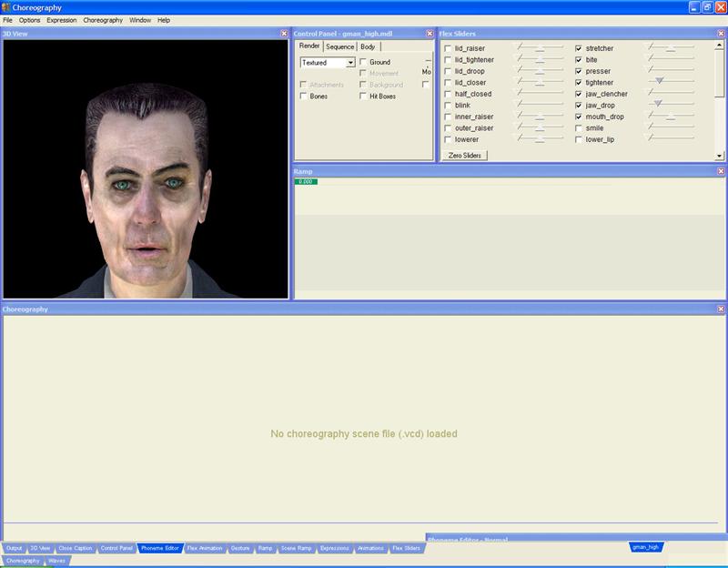Open the Expression menu
Viewport: 728px width, 568px height.
pyautogui.click(x=61, y=19)
